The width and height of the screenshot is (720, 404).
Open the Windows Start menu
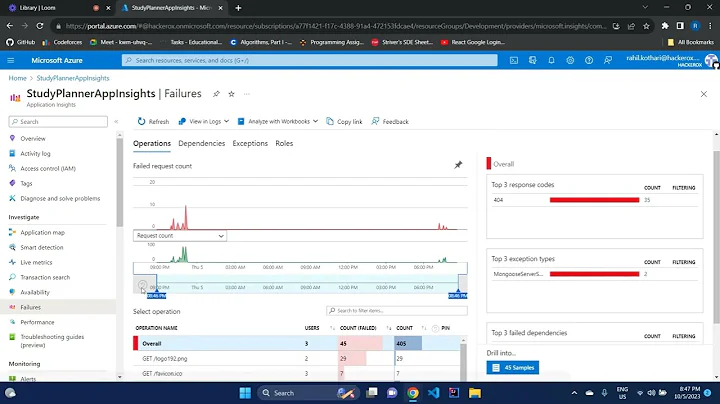[245, 393]
